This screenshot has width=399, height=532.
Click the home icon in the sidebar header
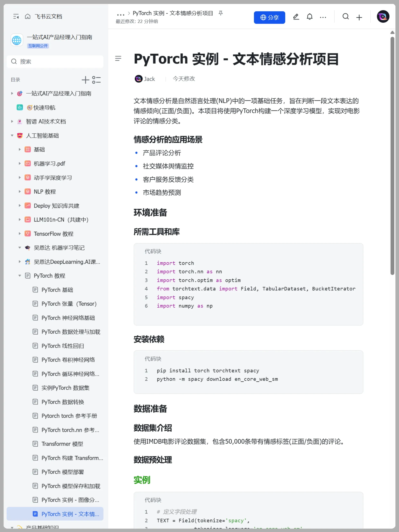click(x=28, y=16)
